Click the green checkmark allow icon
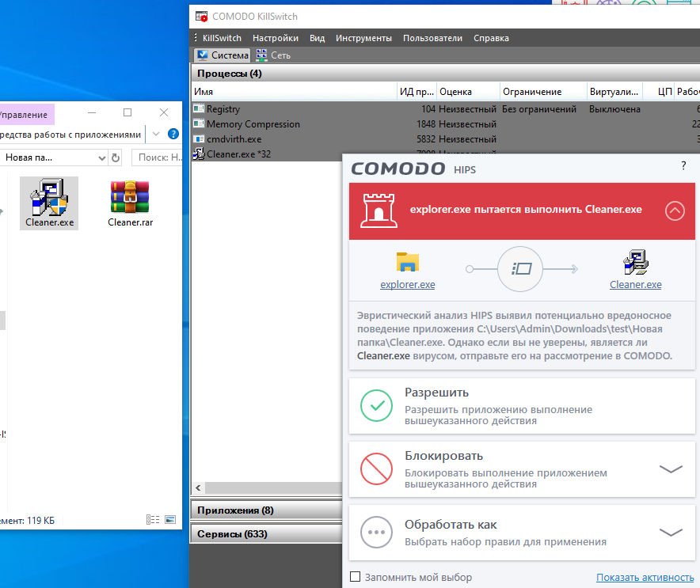This screenshot has height=588, width=700. point(376,405)
